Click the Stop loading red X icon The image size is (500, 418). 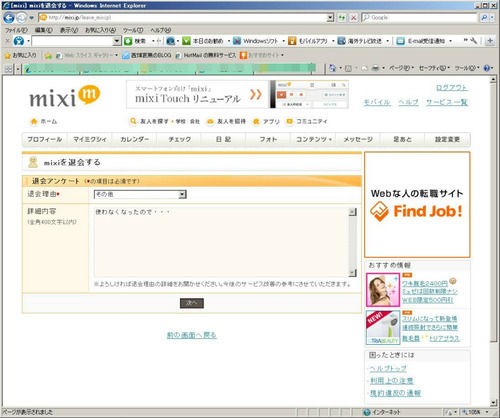coord(354,18)
